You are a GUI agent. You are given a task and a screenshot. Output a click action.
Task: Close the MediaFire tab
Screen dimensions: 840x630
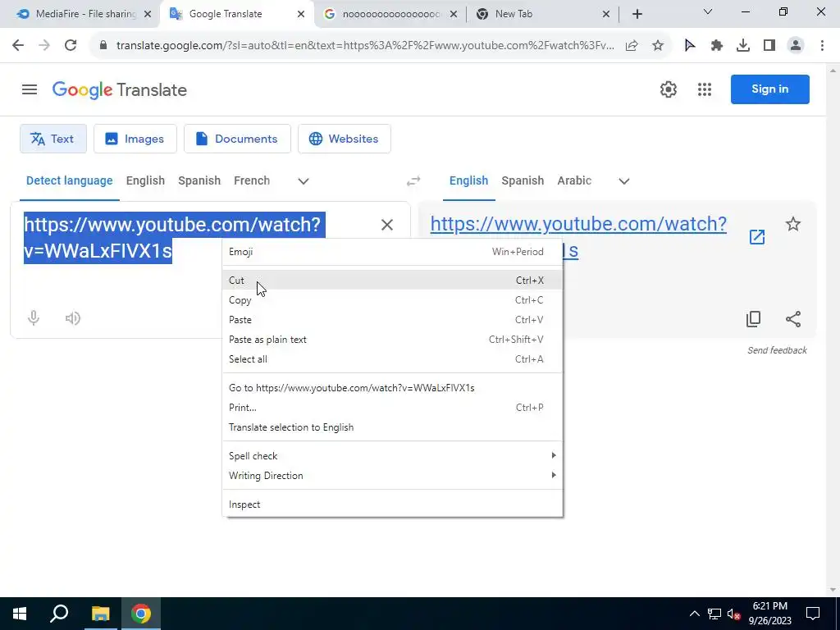[x=148, y=15]
